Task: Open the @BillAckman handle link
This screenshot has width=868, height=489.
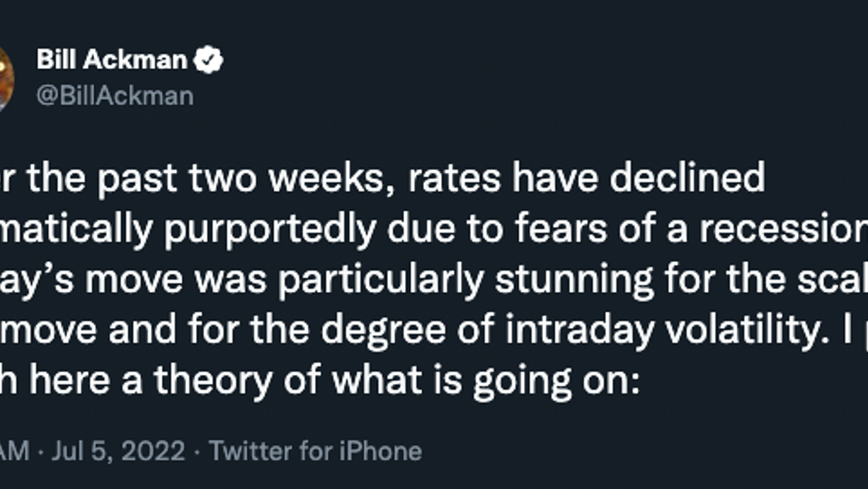Action: tap(115, 96)
